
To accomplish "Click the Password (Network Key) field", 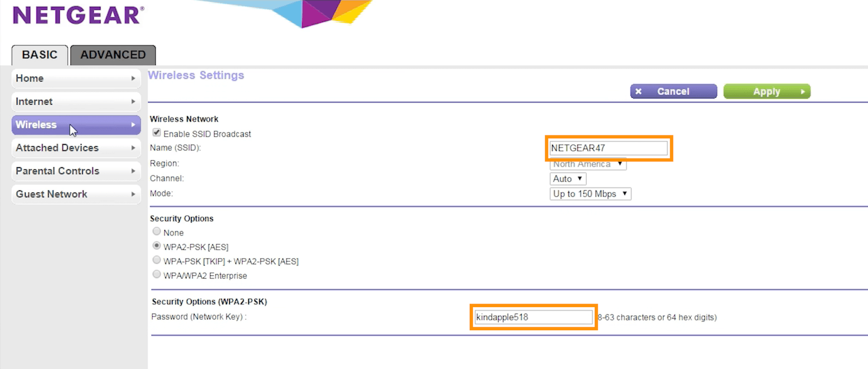I will (x=533, y=317).
